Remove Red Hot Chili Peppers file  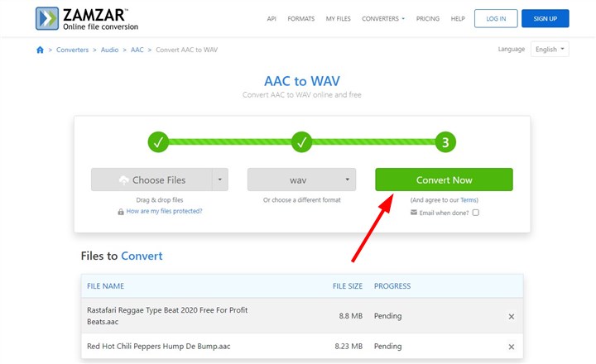click(x=512, y=347)
